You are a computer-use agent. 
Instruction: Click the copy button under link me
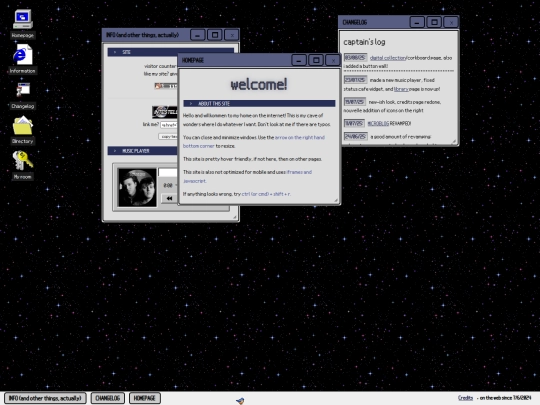[x=168, y=136]
